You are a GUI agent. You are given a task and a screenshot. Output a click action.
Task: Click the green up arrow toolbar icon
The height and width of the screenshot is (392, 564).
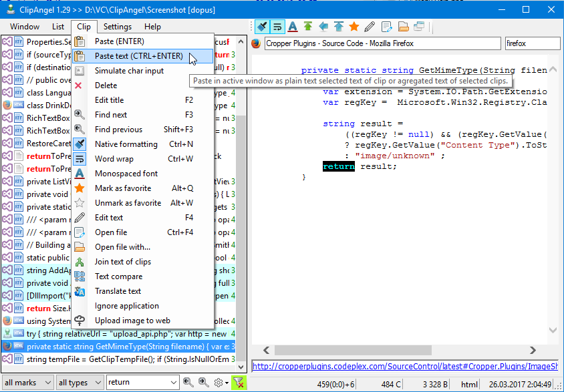308,26
